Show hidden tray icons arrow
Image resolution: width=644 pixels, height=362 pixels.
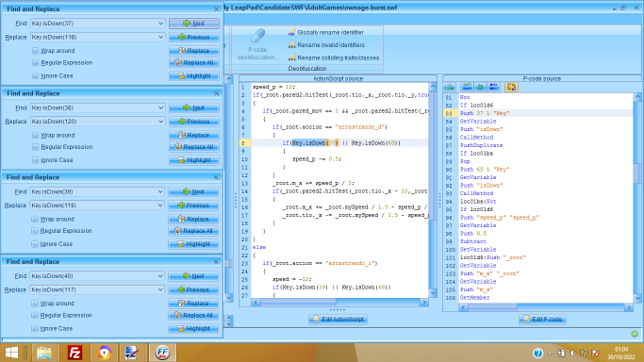tap(550, 353)
